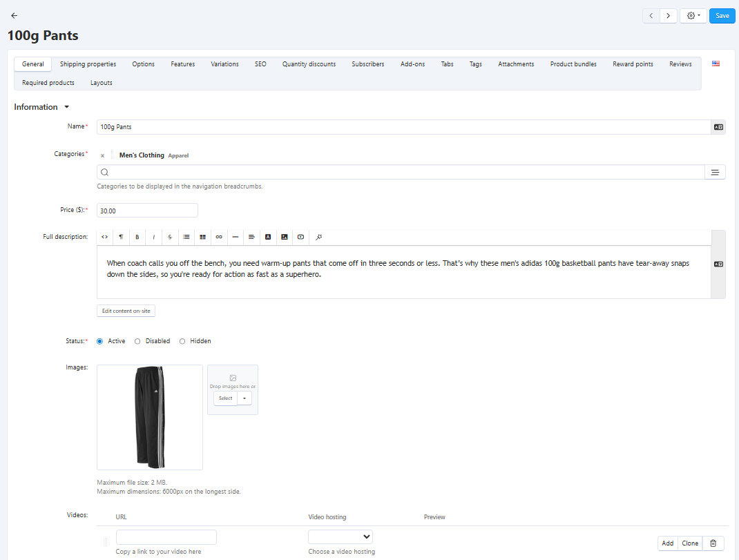This screenshot has height=560, width=739.
Task: Insert a table in description
Action: click(x=202, y=237)
